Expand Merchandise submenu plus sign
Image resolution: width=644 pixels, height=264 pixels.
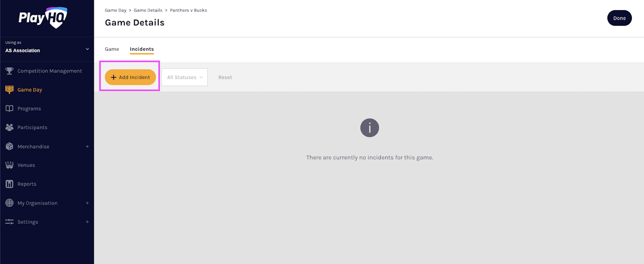click(x=87, y=146)
